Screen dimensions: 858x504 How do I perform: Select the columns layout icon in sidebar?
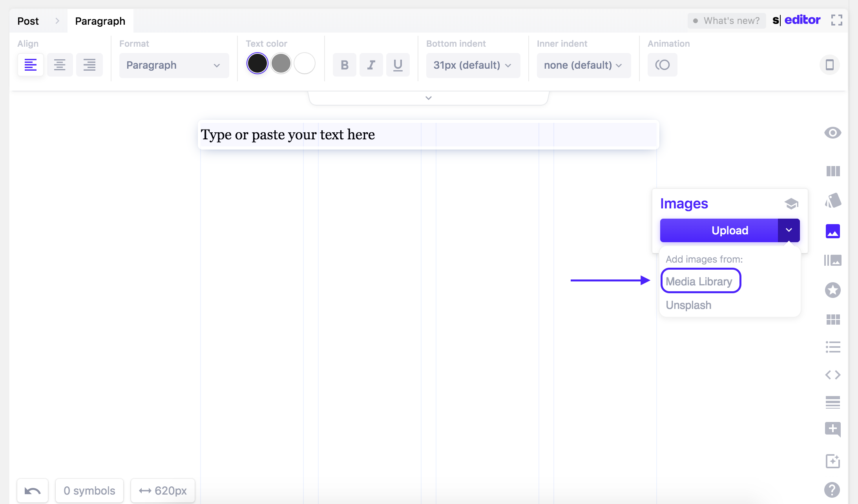(832, 171)
